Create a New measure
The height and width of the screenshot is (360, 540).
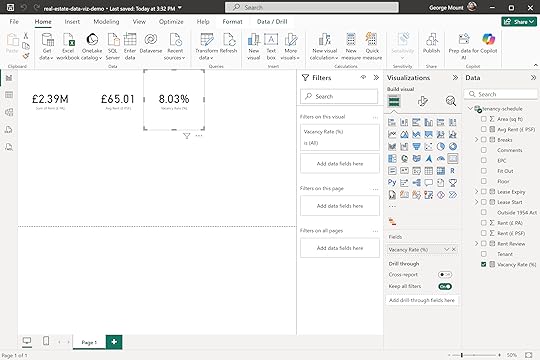pos(351,47)
